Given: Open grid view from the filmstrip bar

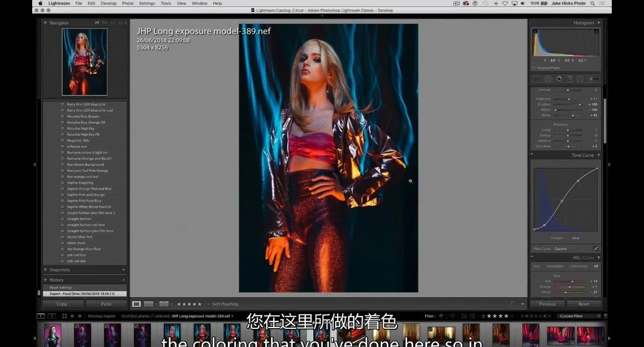Looking at the screenshot, I should point(64,316).
